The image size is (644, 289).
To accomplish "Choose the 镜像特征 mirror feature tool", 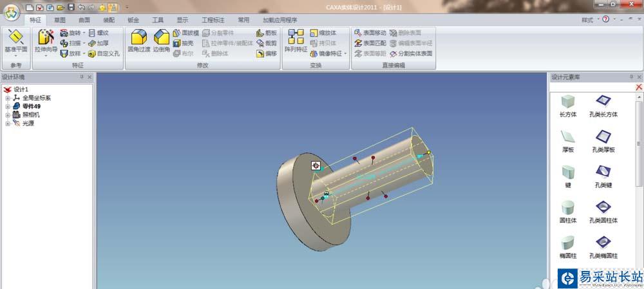I will [x=326, y=53].
